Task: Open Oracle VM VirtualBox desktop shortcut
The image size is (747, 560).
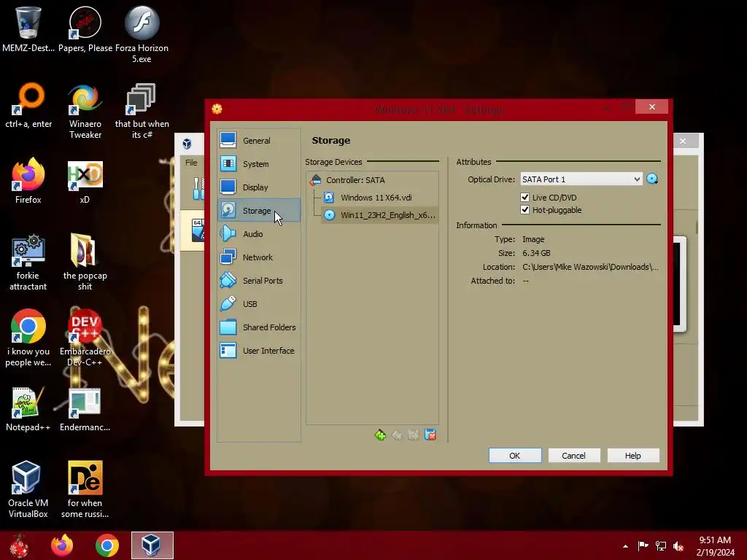Action: 28,489
